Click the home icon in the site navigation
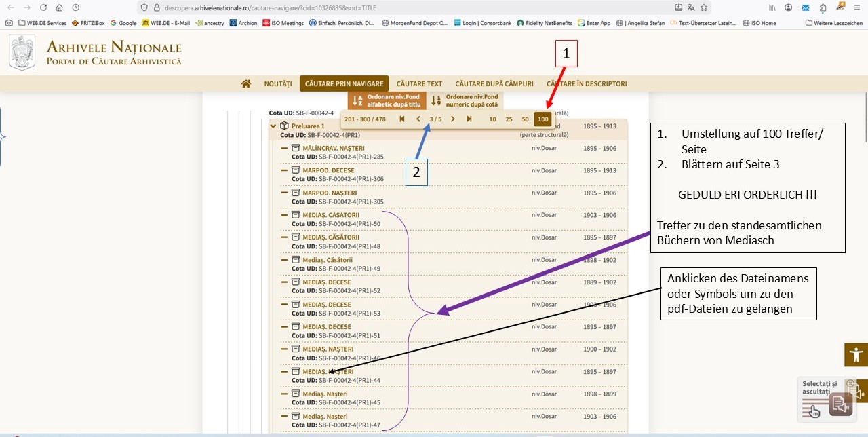This screenshot has height=437, width=868. [245, 83]
